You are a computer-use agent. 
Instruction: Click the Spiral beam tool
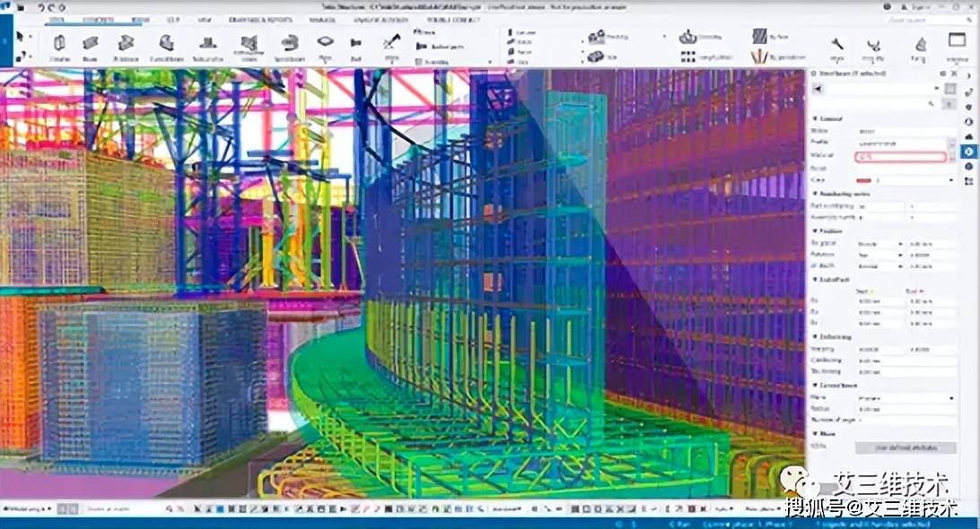coord(289,46)
